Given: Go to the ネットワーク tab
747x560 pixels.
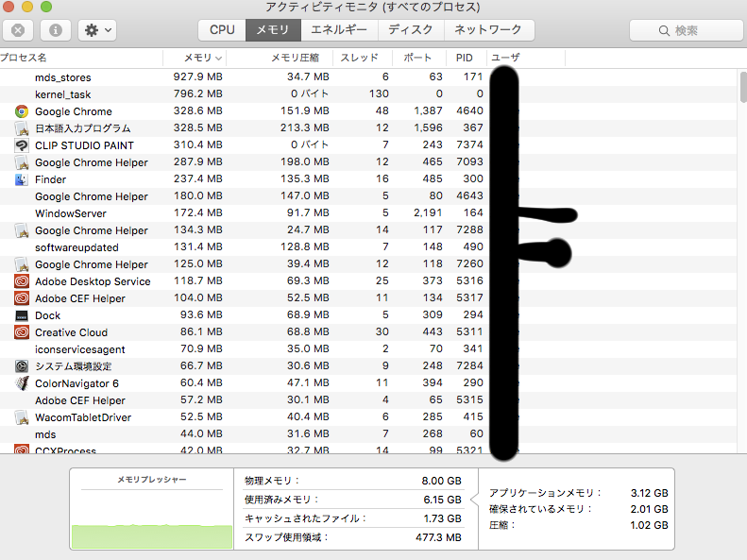Looking at the screenshot, I should point(489,30).
